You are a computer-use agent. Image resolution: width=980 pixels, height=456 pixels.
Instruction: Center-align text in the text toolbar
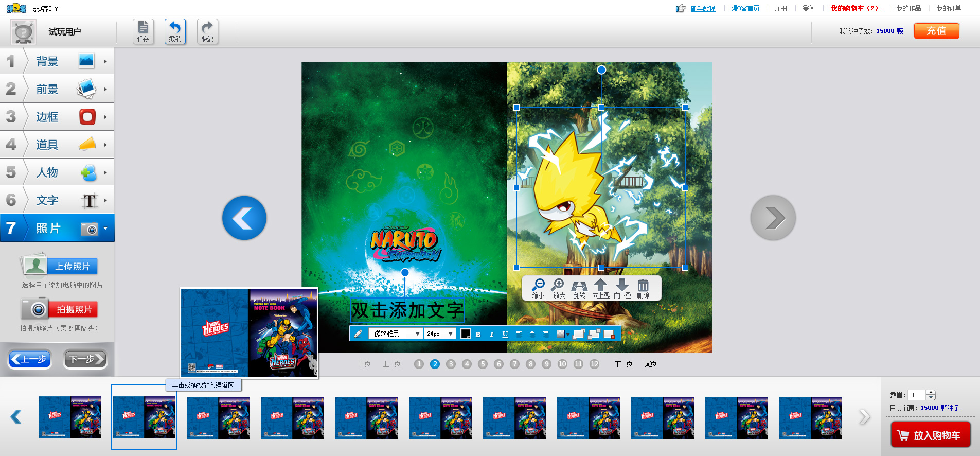[532, 334]
